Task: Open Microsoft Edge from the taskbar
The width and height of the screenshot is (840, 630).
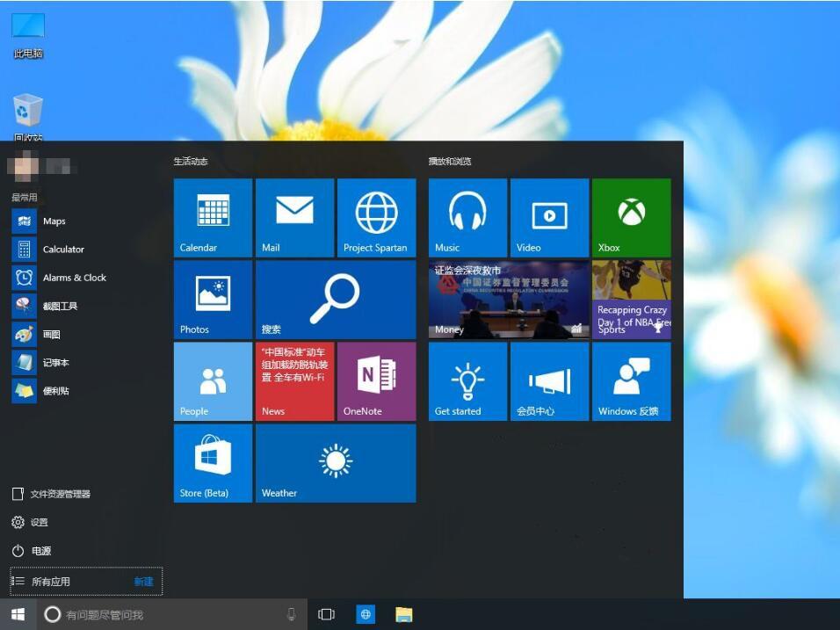Action: [364, 613]
